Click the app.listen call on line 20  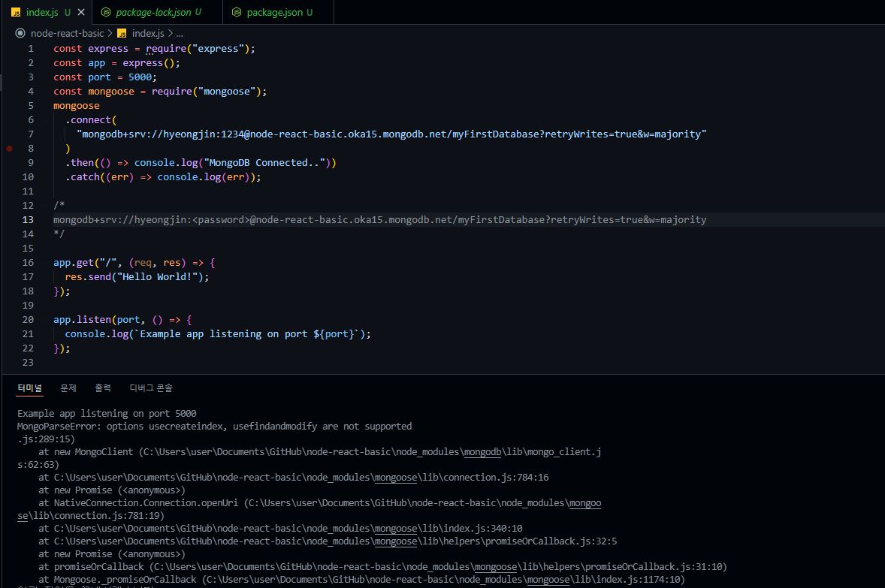(83, 319)
